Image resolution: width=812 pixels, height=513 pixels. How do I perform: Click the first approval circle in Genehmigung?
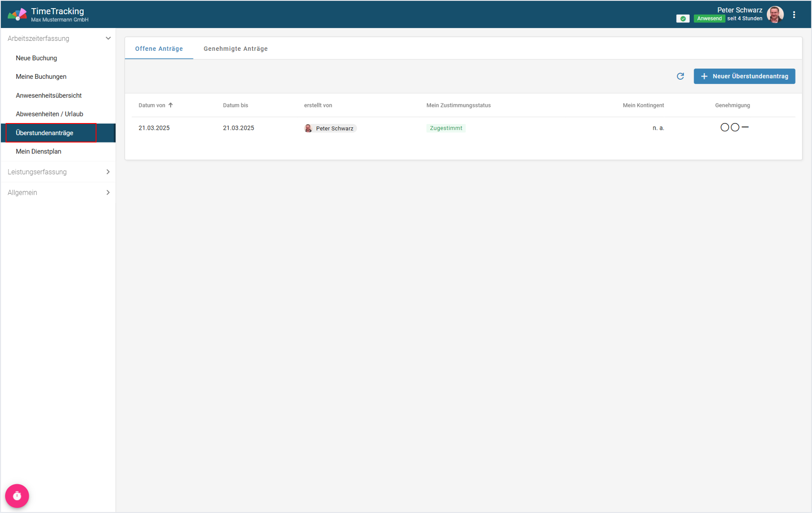coord(725,127)
